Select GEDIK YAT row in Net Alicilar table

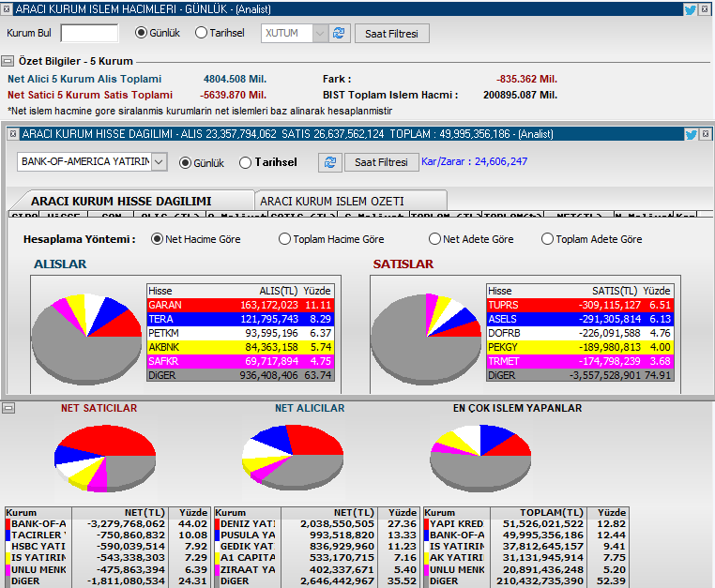click(316, 546)
